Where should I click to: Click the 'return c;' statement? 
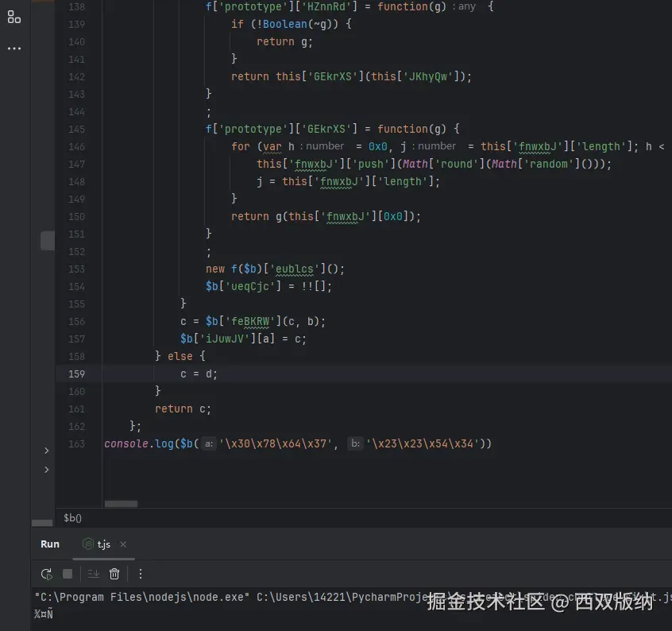(183, 409)
